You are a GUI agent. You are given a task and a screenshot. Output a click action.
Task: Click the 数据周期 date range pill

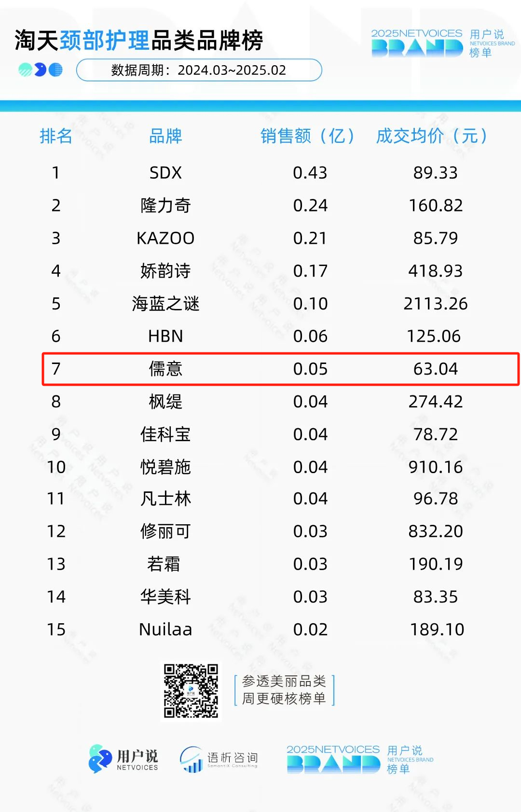(x=199, y=70)
